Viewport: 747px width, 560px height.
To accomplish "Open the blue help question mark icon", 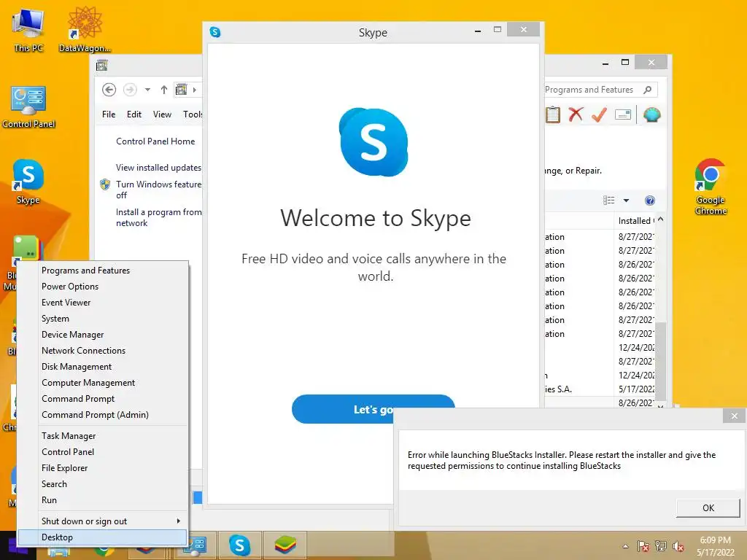I will click(x=650, y=201).
